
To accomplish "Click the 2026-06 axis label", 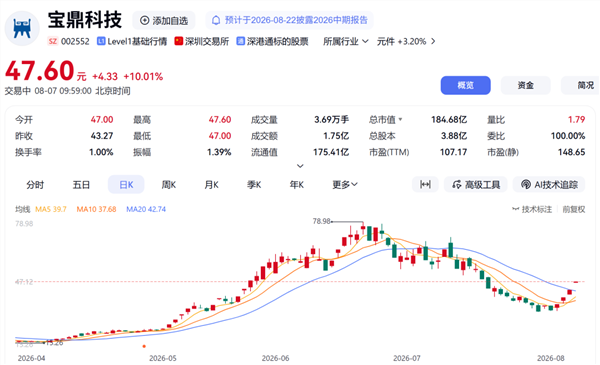I will (x=276, y=358).
